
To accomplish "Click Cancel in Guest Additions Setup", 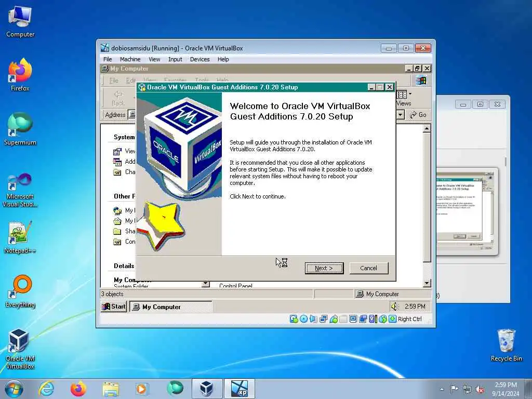I will click(368, 268).
